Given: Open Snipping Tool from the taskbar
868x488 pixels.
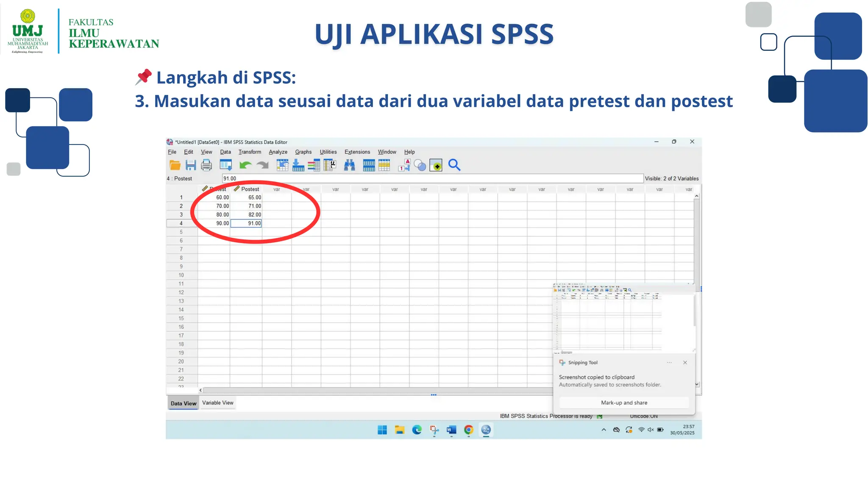Looking at the screenshot, I should (434, 430).
